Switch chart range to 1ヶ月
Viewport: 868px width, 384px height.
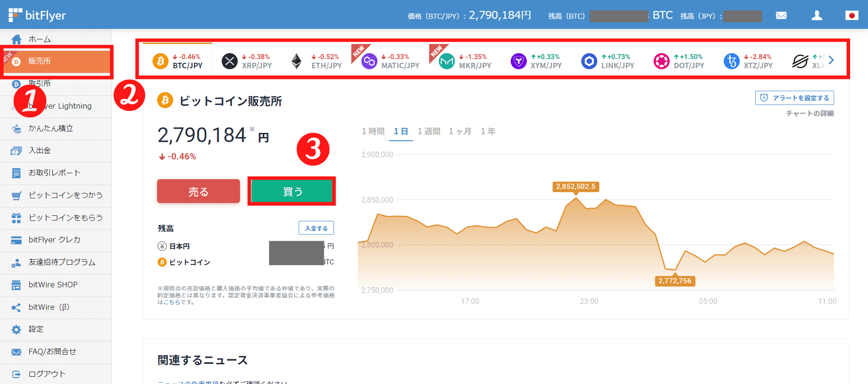click(460, 132)
